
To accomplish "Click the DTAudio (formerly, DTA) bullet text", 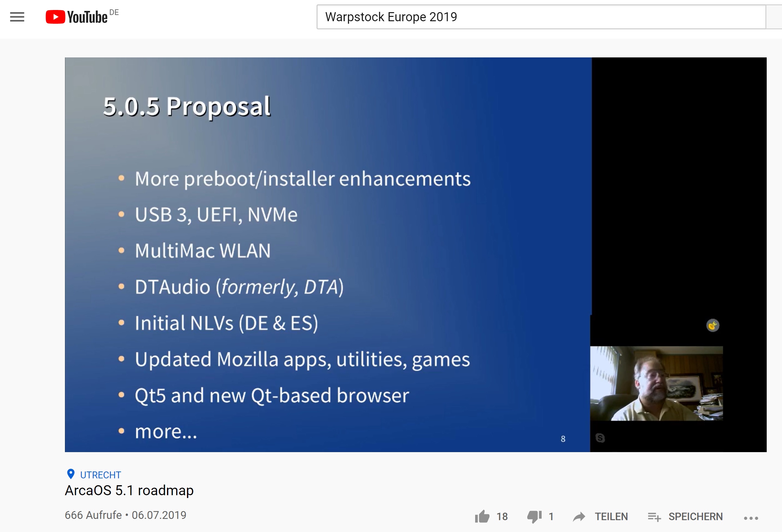I will (x=239, y=287).
